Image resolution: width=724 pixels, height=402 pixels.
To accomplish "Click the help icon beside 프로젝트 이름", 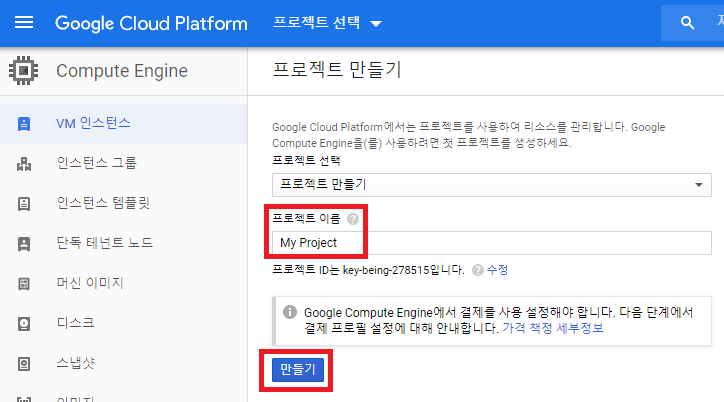I will [x=353, y=218].
